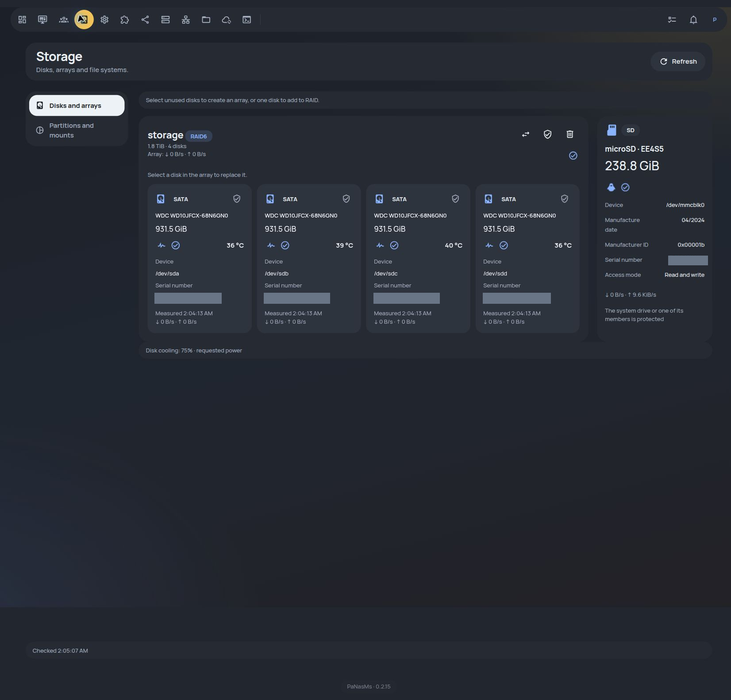Switch to Disks and arrays tab
Screen dimensions: 731x700
pos(77,106)
